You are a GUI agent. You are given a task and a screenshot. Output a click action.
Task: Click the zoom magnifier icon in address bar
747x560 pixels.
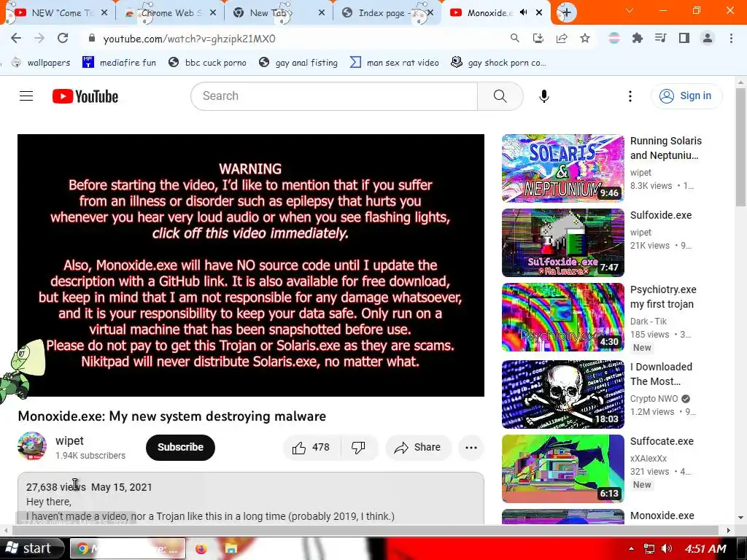tap(514, 39)
